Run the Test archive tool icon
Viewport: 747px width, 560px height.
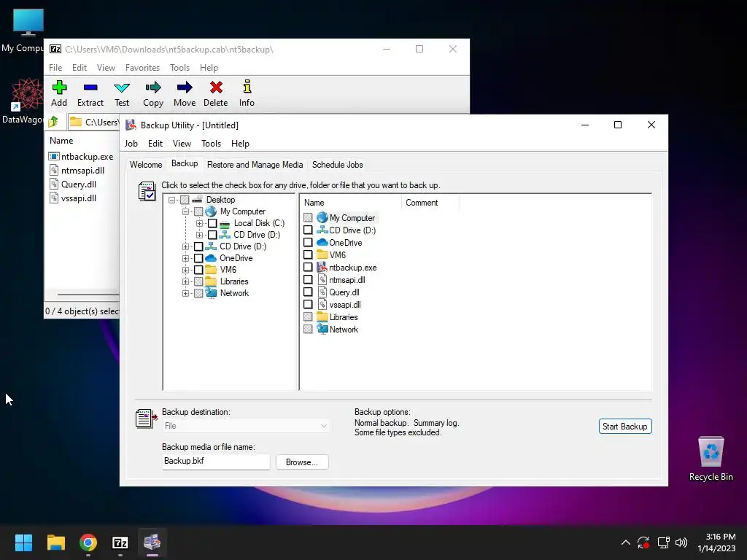[x=122, y=88]
